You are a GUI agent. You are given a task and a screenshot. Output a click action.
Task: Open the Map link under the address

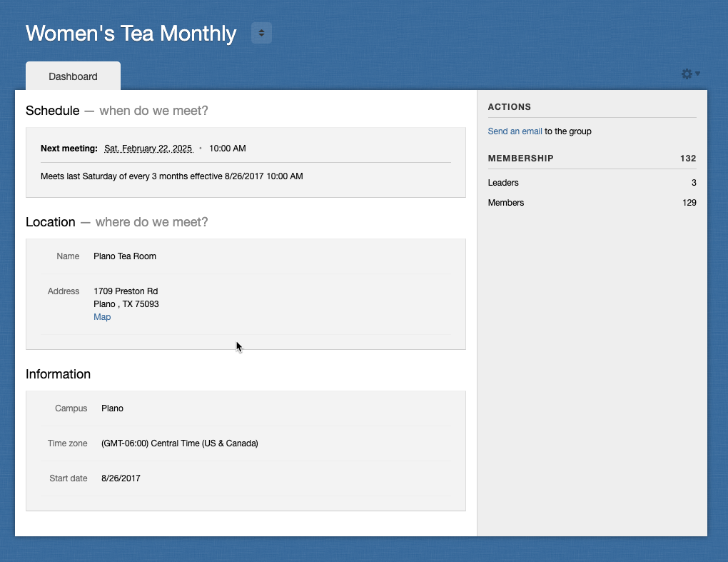[x=102, y=317]
